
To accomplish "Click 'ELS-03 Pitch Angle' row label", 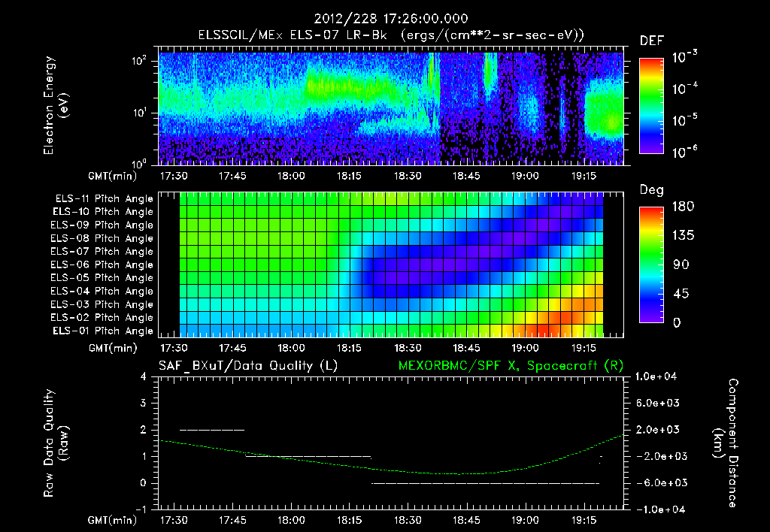I will point(102,304).
